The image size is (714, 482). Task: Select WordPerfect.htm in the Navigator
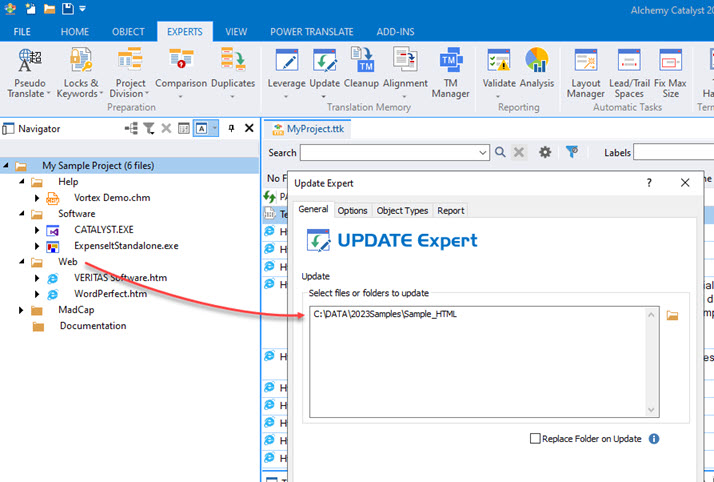click(110, 294)
